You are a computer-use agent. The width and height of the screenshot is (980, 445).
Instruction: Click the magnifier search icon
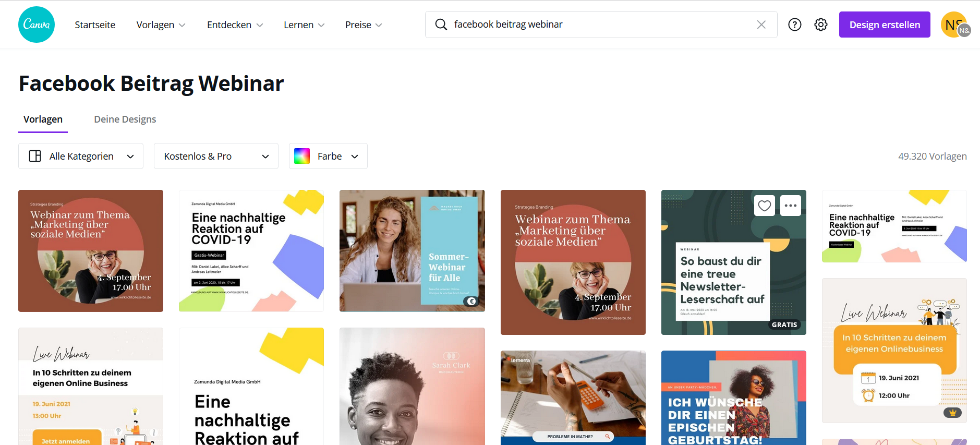441,25
